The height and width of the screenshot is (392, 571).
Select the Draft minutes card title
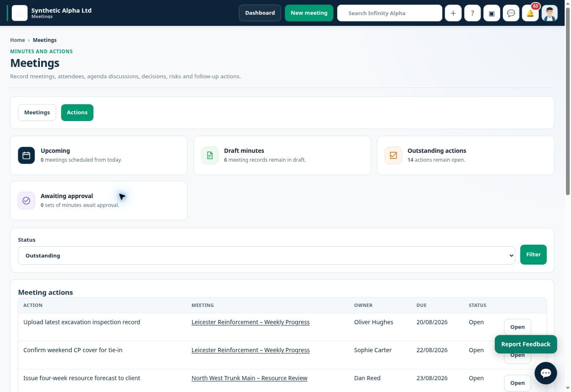(244, 151)
